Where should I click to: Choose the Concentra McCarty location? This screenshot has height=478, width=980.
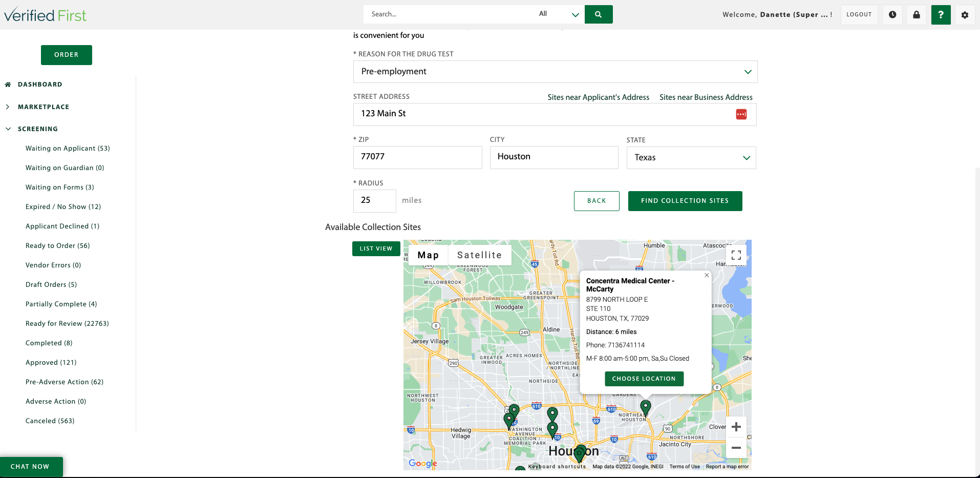pos(644,379)
